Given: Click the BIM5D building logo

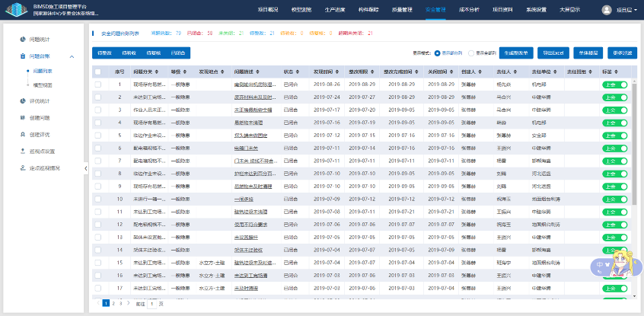Looking at the screenshot, I should tap(15, 10).
